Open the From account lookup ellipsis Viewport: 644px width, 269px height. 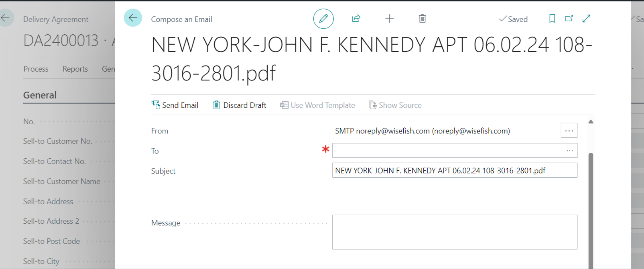click(x=569, y=131)
